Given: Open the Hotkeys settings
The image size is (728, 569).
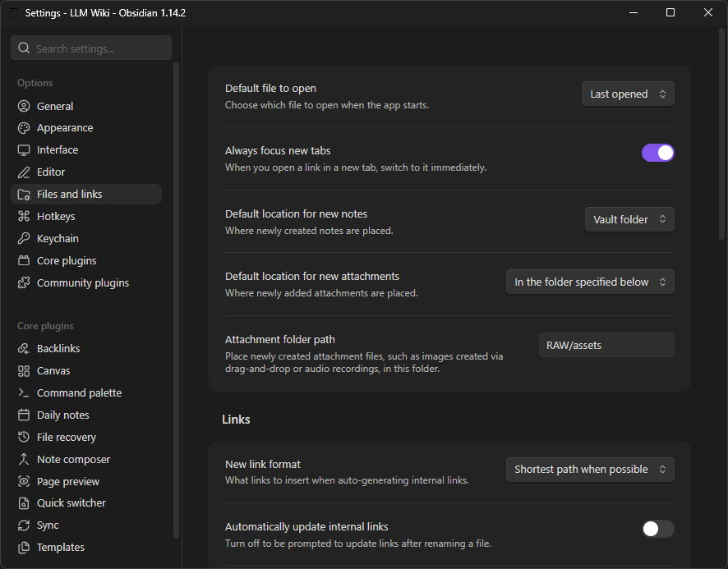Looking at the screenshot, I should (86, 217).
